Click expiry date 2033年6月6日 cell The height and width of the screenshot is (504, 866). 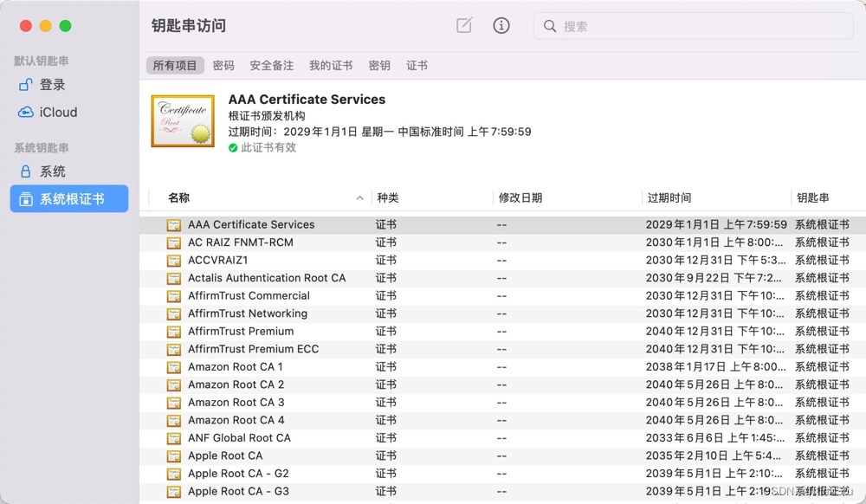coord(715,438)
